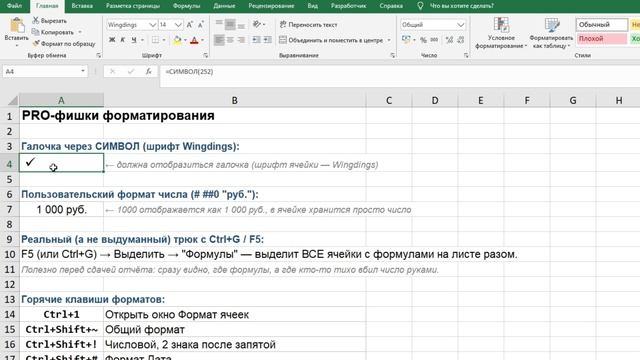Image resolution: width=640 pixels, height=360 pixels.
Task: Click Объединить и поместить в центре
Action: coord(331,40)
